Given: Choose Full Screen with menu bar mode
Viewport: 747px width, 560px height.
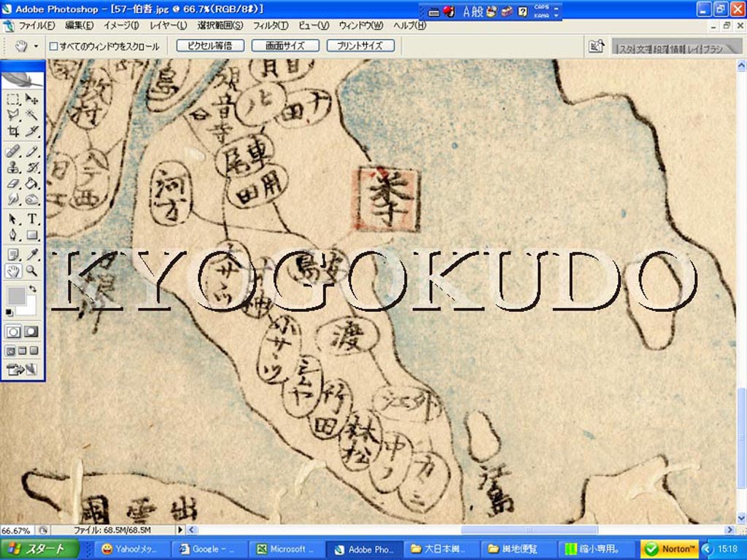Looking at the screenshot, I should (22, 351).
